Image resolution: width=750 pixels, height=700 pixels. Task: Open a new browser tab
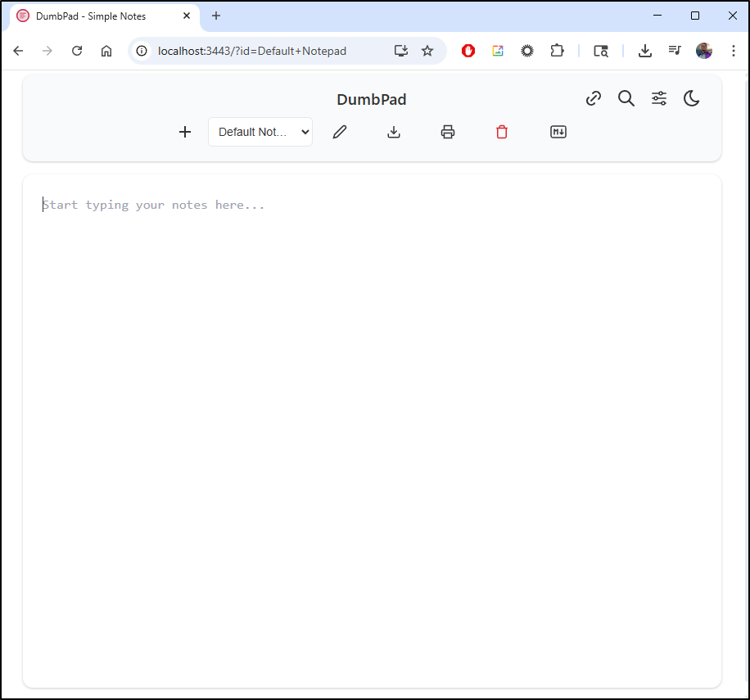tap(216, 16)
